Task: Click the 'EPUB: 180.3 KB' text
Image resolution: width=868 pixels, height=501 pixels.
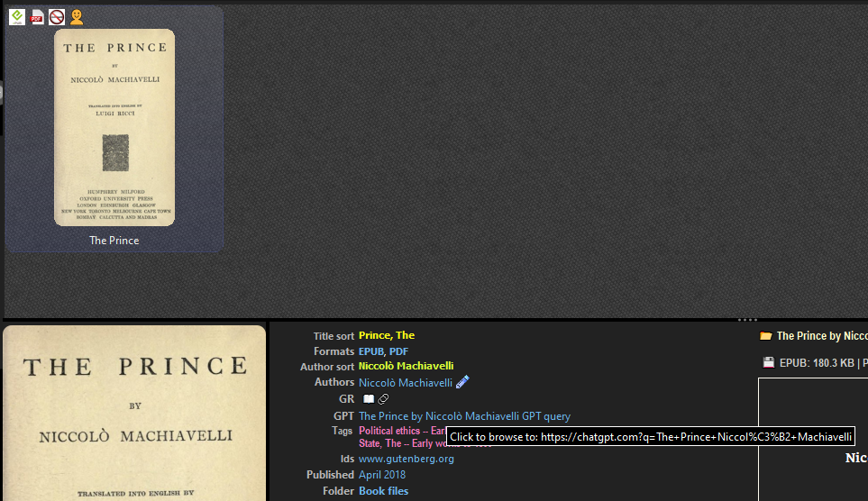Action: pos(817,363)
